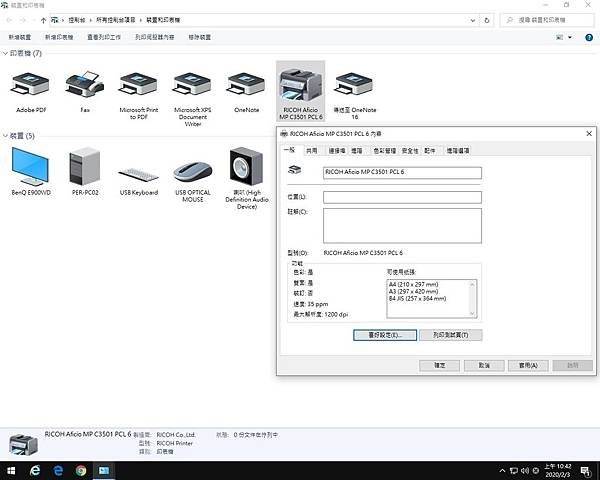Screen dimensions: 600x480
Task: Switch to the 一般 (General) tab
Action: [290, 150]
